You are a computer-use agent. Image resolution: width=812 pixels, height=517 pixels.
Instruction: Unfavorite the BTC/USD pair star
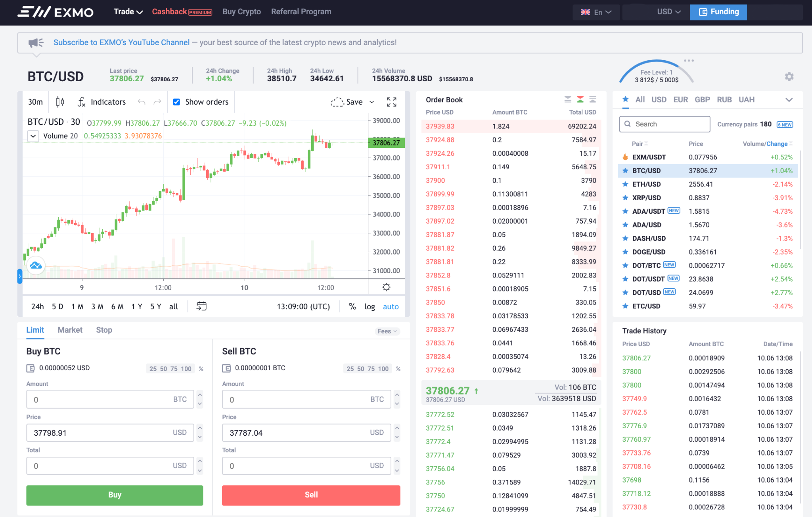(x=625, y=170)
